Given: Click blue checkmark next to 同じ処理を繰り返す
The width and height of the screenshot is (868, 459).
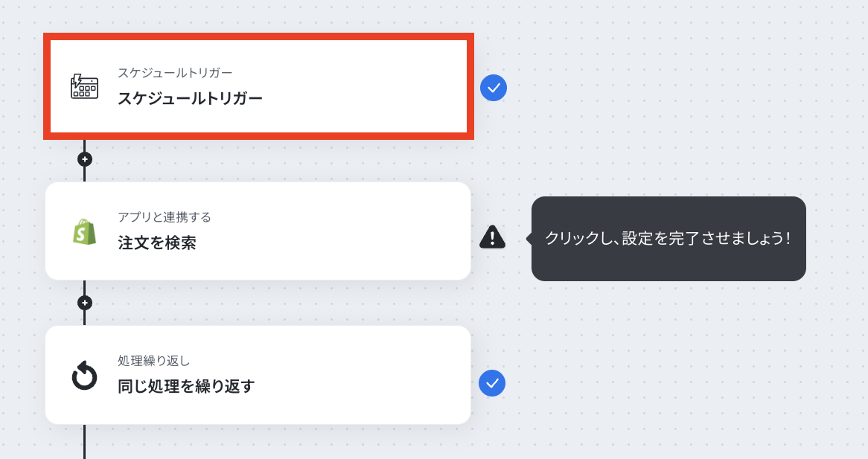Looking at the screenshot, I should click(492, 383).
